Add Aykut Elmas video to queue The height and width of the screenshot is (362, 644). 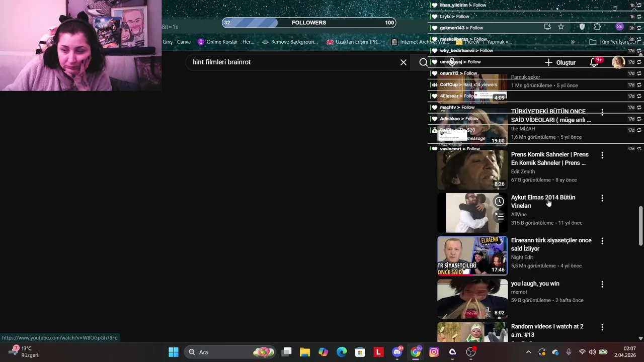click(499, 217)
